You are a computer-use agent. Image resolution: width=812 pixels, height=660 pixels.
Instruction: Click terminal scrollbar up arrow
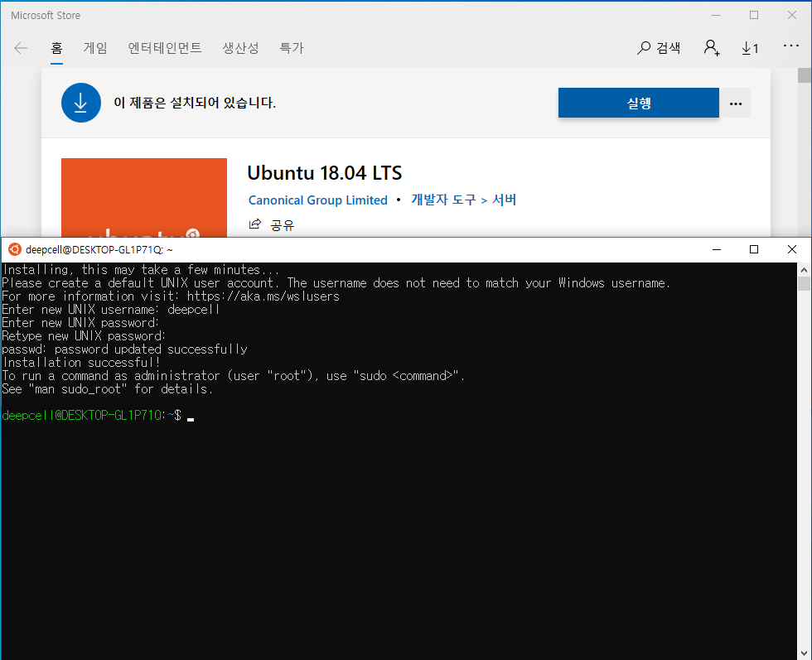click(x=804, y=270)
